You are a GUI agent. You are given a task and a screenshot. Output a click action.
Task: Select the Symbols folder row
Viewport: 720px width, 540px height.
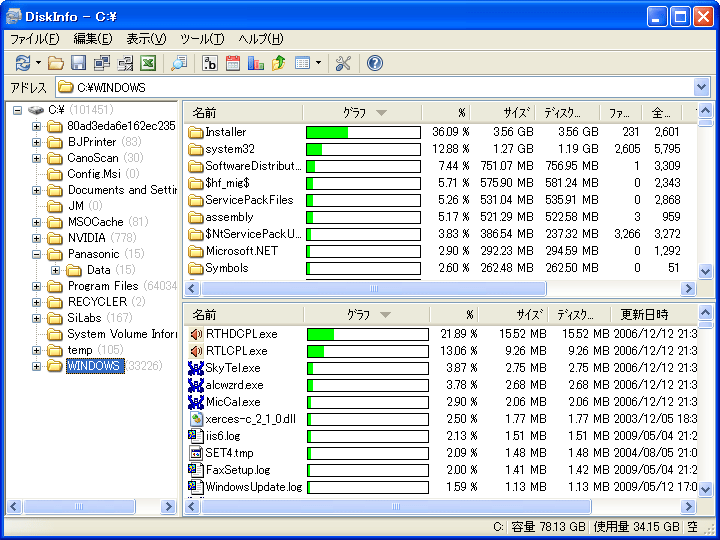[x=439, y=268]
